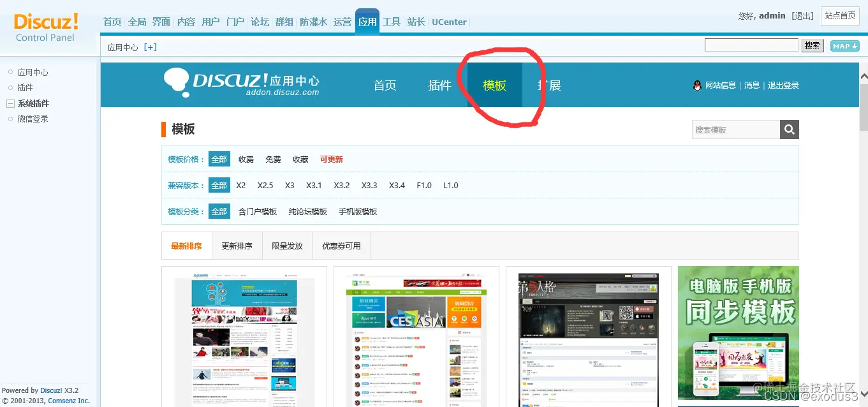Switch to the 防灌水 admin menu

313,21
